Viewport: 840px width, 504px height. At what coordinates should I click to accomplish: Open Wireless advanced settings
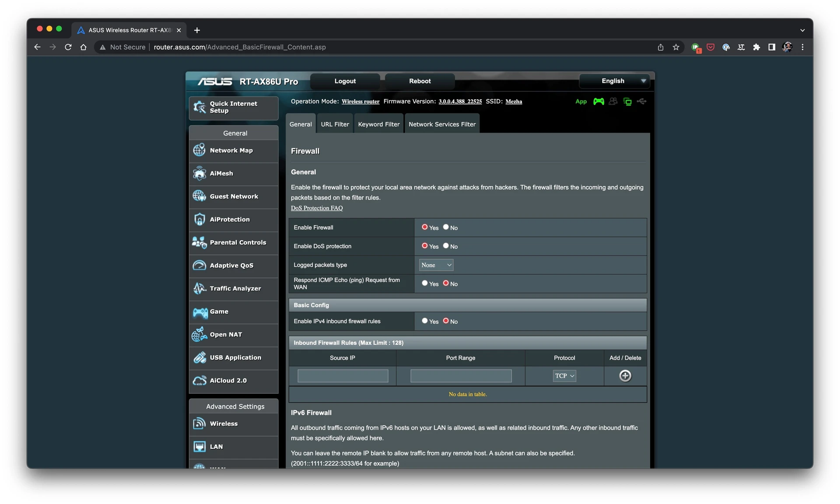pyautogui.click(x=233, y=423)
